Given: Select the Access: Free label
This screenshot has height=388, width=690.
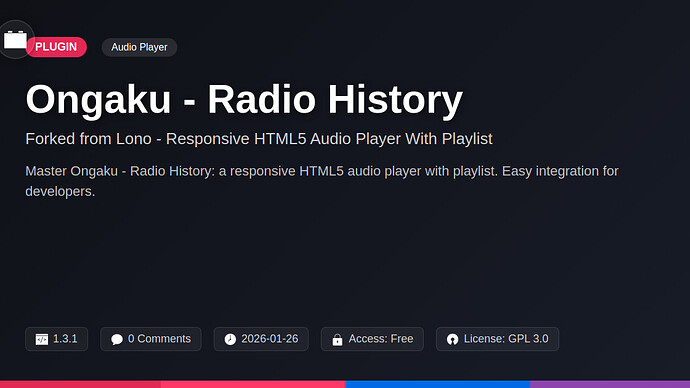Looking at the screenshot, I should click(381, 339).
